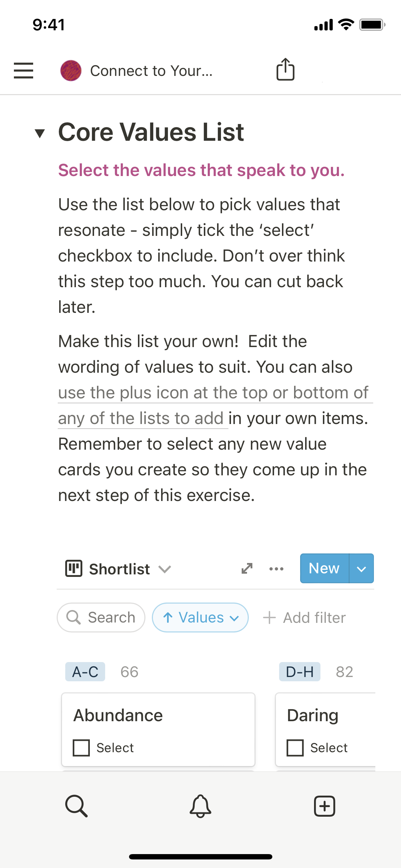401x868 pixels.
Task: Click the Add filter button
Action: 304,618
